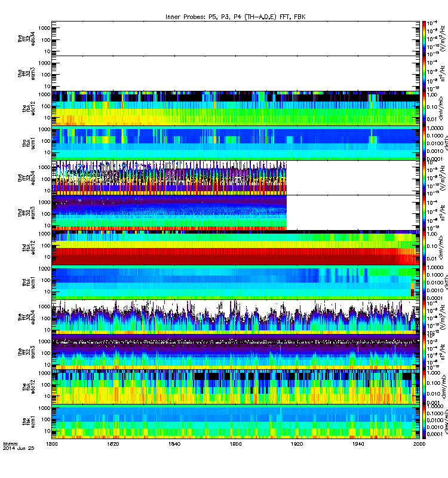The height and width of the screenshot is (478, 448).
Task: Click the 'tha fbk edc12' panel label
Action: (x=29, y=108)
